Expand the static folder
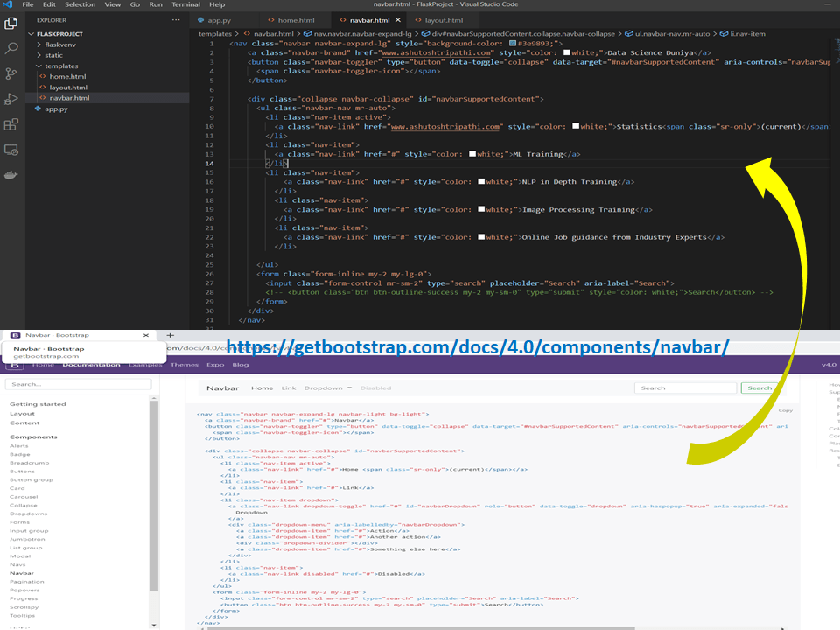This screenshot has width=840, height=630. [53, 55]
